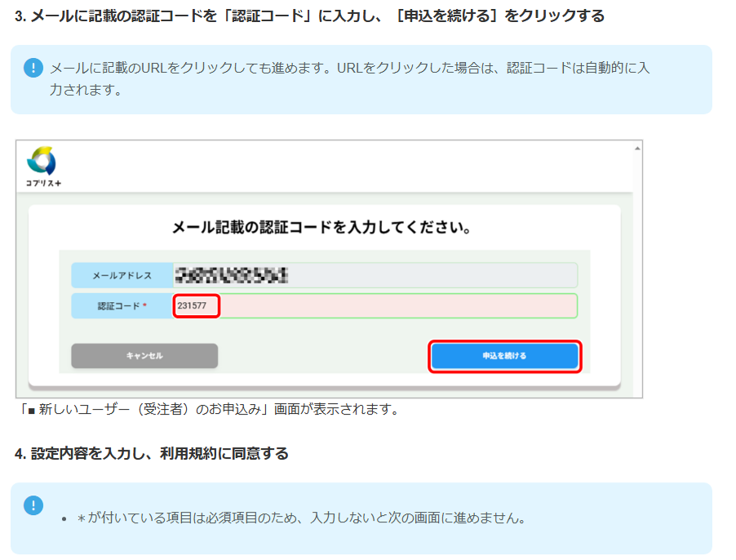This screenshot has width=736, height=560.
Task: Select the 認証コード label cell
Action: pos(122,306)
